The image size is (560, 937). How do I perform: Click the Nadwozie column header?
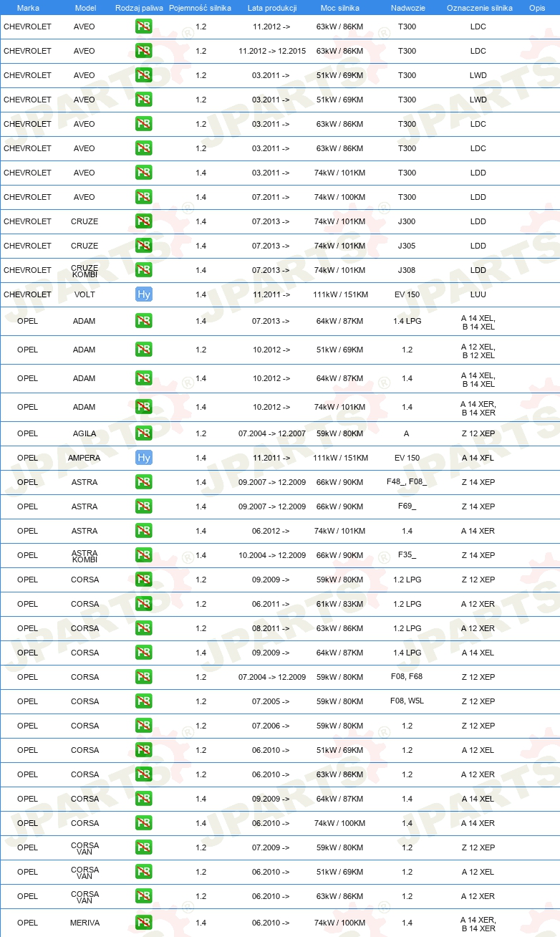[x=407, y=8]
